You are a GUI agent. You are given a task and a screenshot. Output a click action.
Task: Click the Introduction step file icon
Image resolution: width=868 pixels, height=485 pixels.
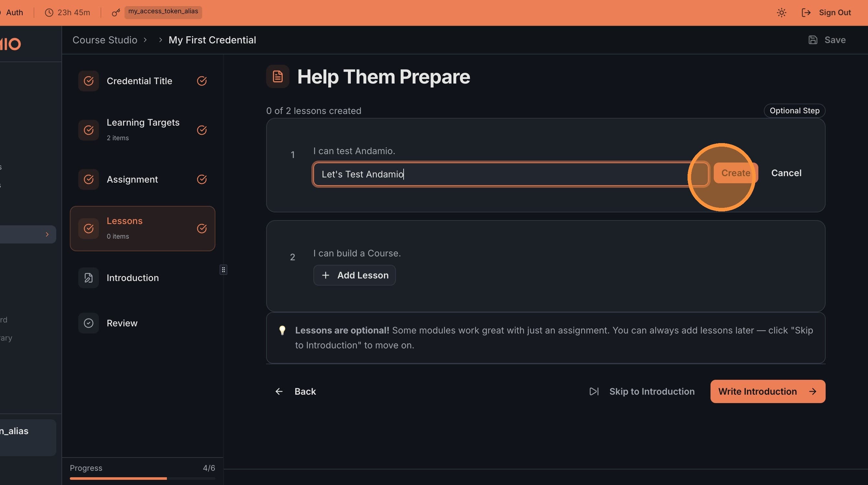pyautogui.click(x=89, y=277)
